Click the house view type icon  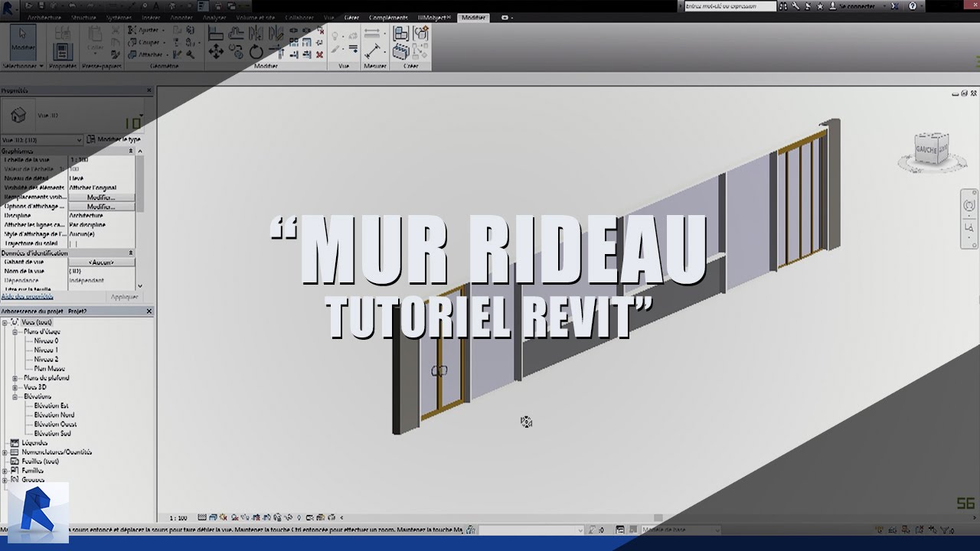[x=18, y=115]
